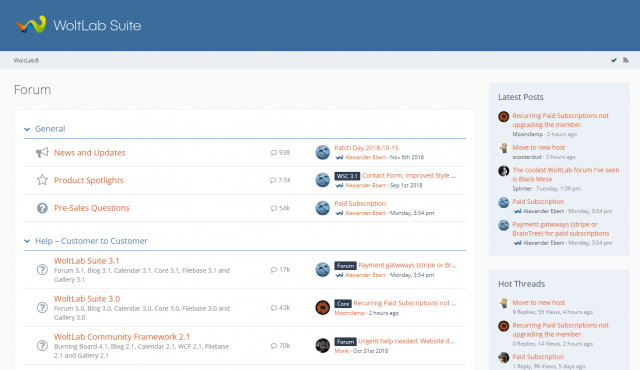The height and width of the screenshot is (370, 640).
Task: Open the Product Spotlights forum
Action: [x=89, y=180]
